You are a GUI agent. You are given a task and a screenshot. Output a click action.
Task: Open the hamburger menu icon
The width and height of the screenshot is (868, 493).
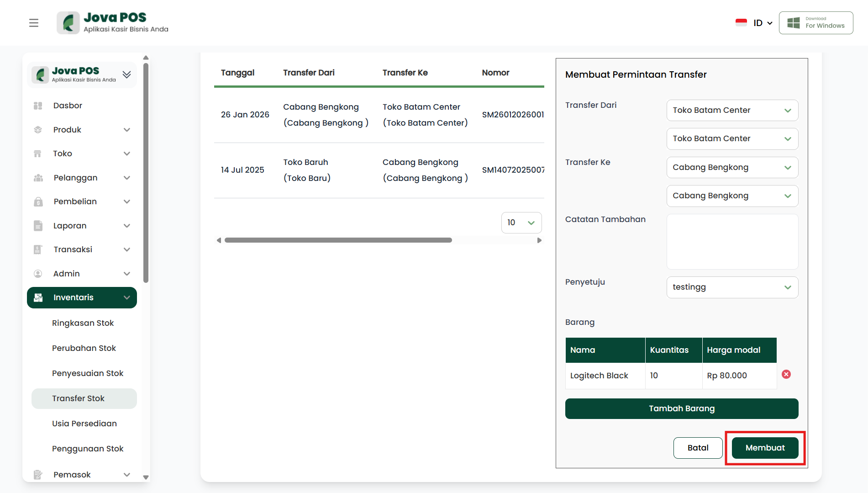pos(34,23)
